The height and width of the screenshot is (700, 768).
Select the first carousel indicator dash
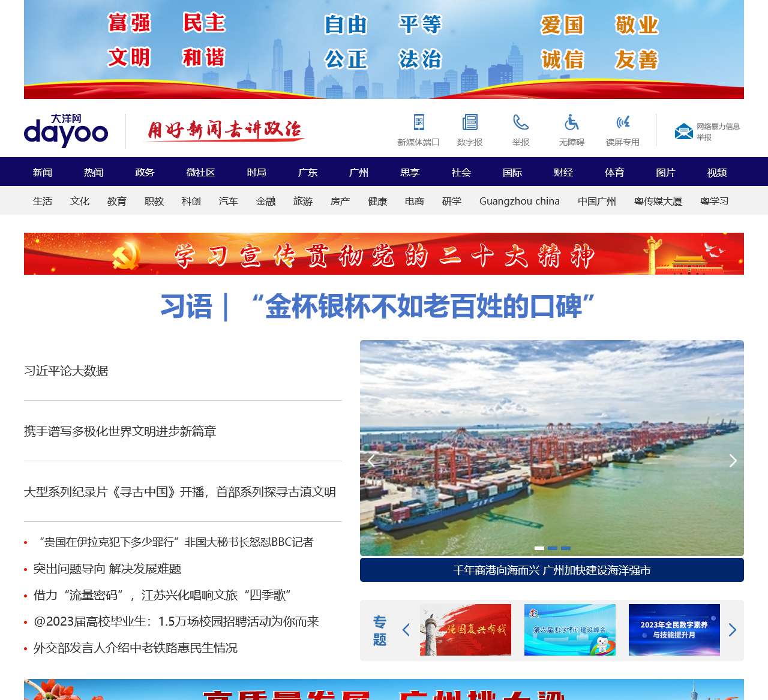[539, 548]
